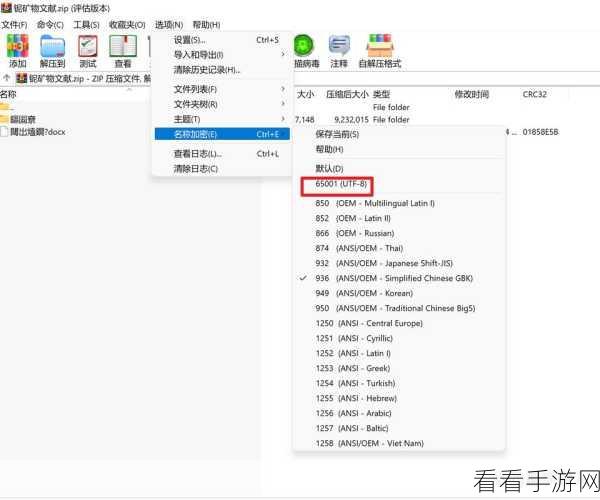
Task: Expand Themes (主题) submenu
Action: tap(222, 119)
